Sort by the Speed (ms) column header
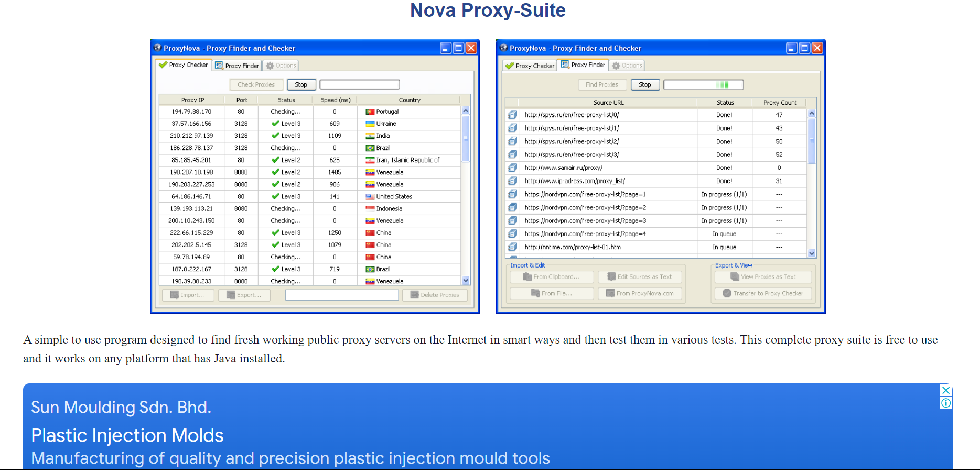Screen dimensions: 980x470 [335, 100]
